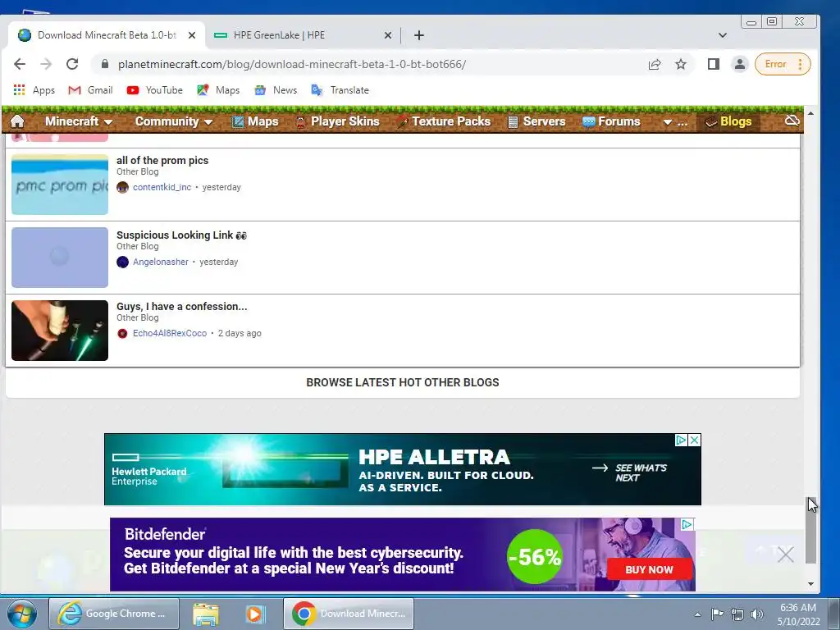The height and width of the screenshot is (630, 840).
Task: Open the Windows Media Player taskbar icon
Action: (x=256, y=614)
